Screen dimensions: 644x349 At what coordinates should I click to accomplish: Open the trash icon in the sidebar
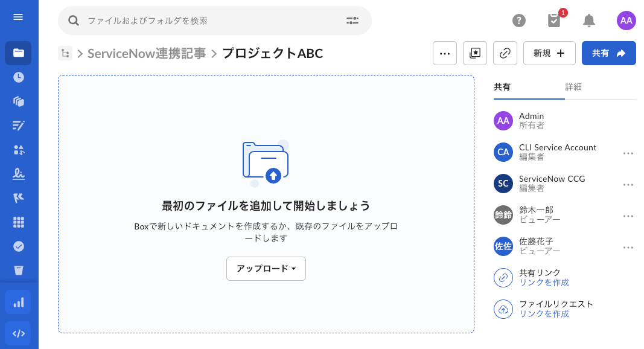[18, 271]
